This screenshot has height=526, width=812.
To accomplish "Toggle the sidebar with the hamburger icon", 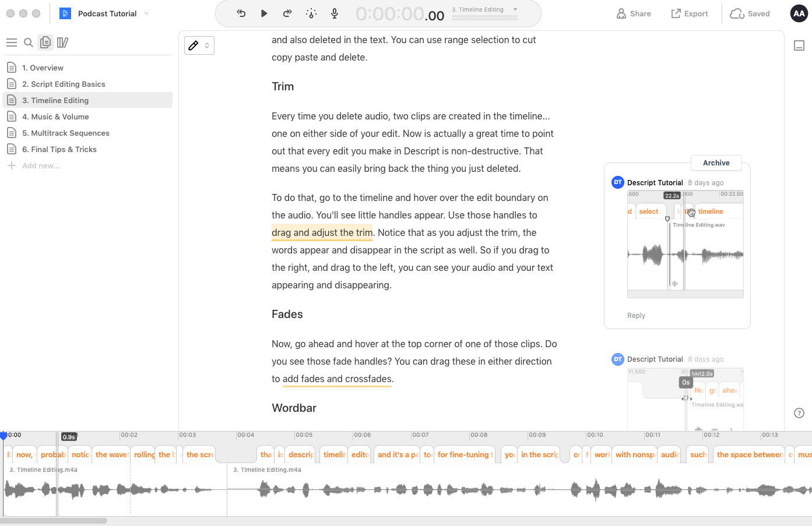I will [12, 43].
